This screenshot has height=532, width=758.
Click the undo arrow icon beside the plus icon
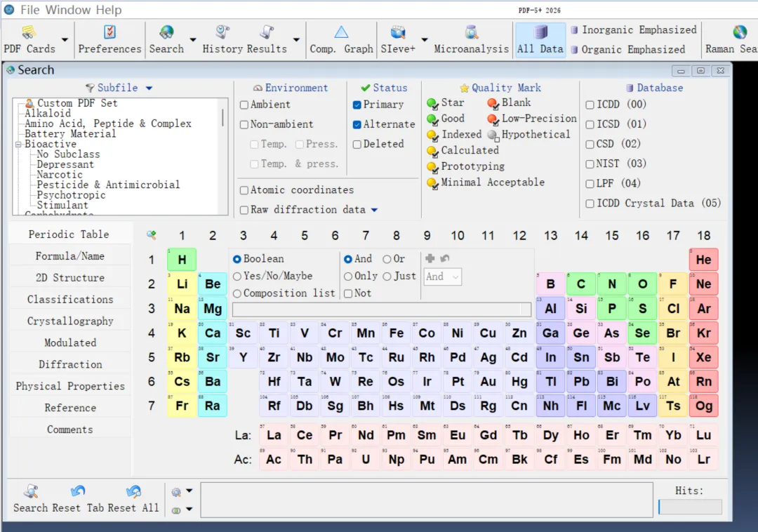point(445,258)
